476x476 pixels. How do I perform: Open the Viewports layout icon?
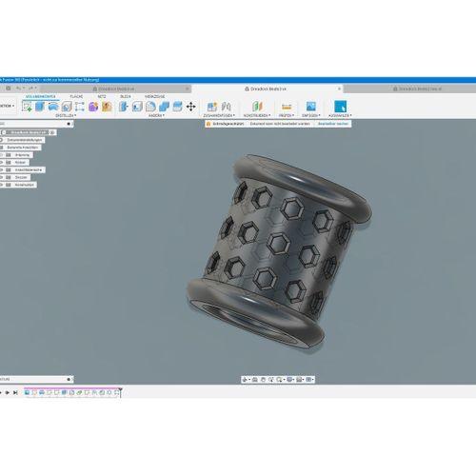coord(308,380)
